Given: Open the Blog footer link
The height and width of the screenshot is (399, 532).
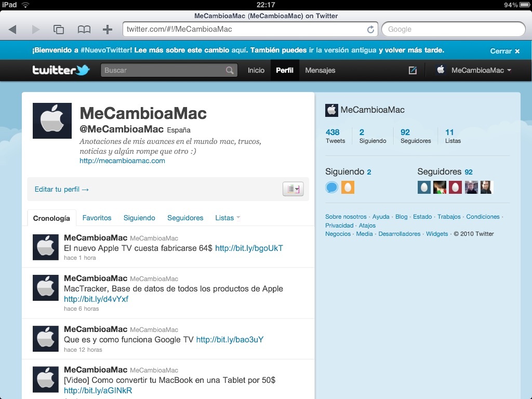Looking at the screenshot, I should point(402,217).
